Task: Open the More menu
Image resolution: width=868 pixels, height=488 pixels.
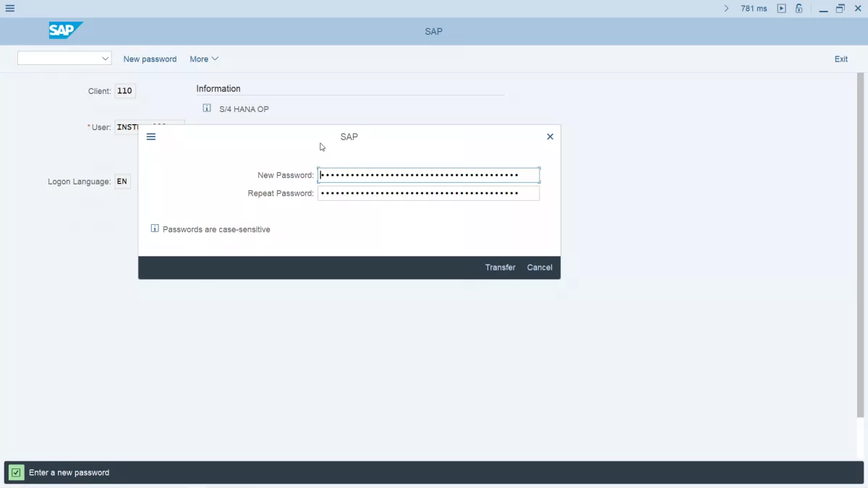Action: tap(204, 59)
